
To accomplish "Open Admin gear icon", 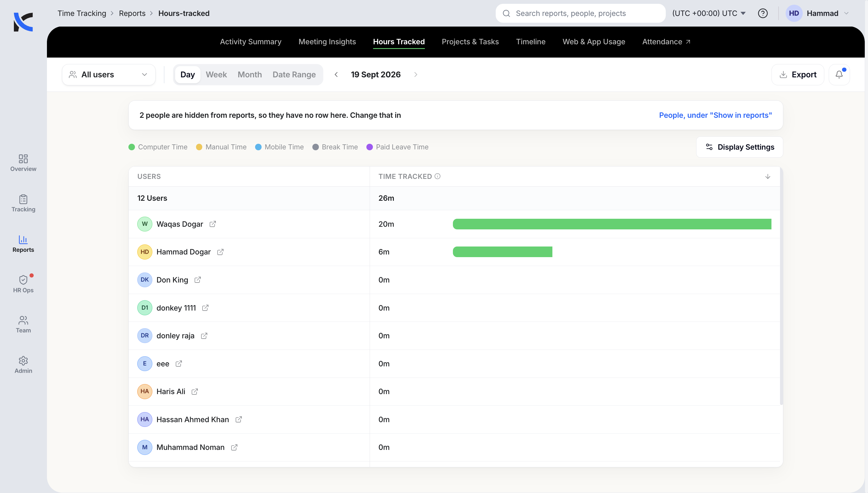I will (23, 361).
